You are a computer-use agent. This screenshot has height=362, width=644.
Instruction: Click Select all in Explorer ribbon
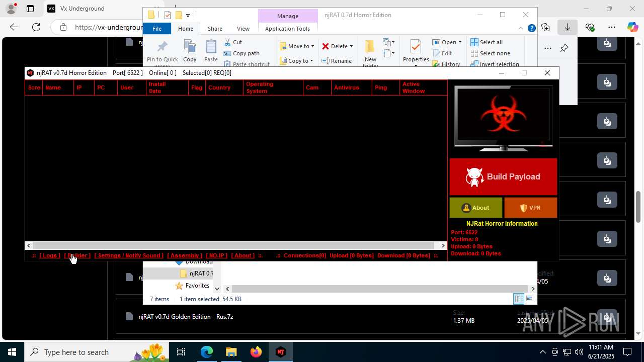[x=486, y=42]
